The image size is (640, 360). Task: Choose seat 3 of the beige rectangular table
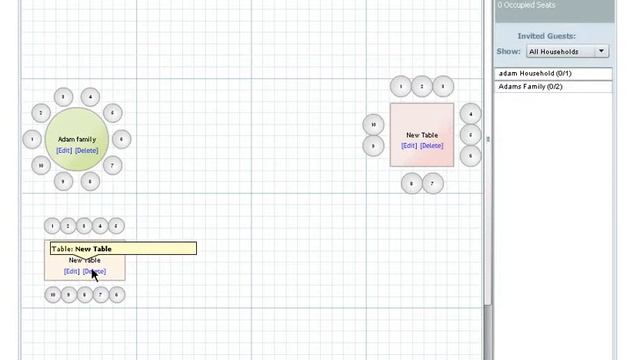84,226
